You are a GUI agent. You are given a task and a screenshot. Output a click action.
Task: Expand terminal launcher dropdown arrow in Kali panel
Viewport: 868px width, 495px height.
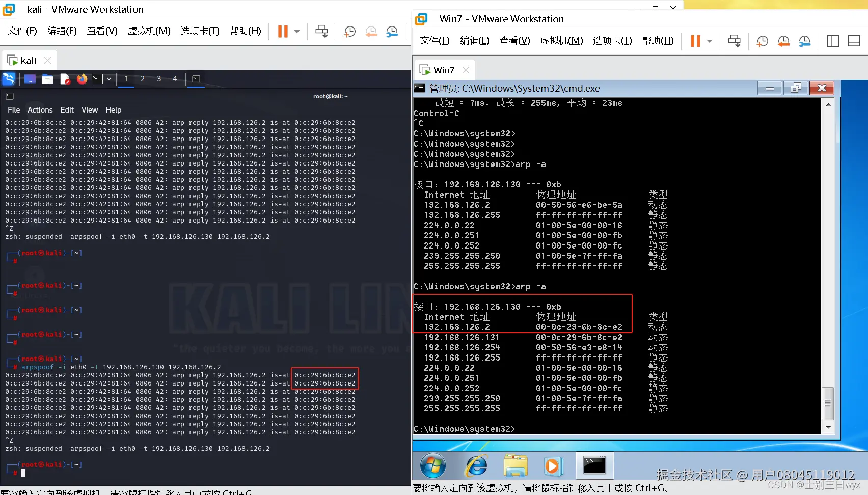pyautogui.click(x=109, y=79)
